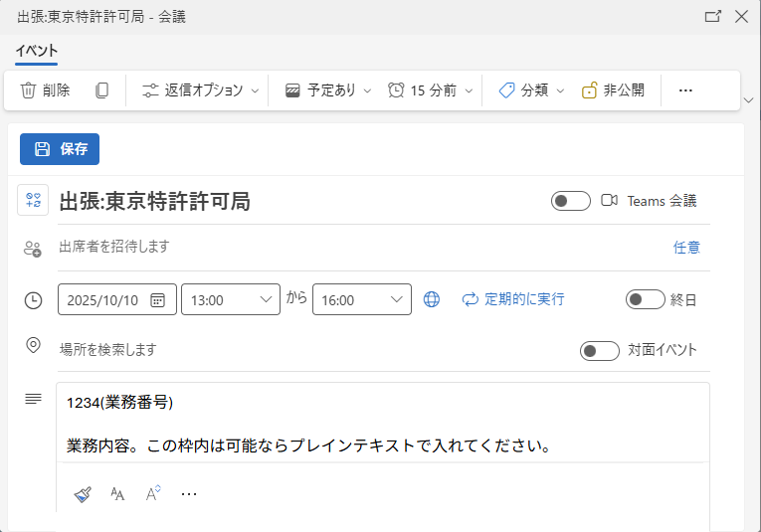Close the event dialog
Image resolution: width=761 pixels, height=532 pixels.
pos(741,17)
